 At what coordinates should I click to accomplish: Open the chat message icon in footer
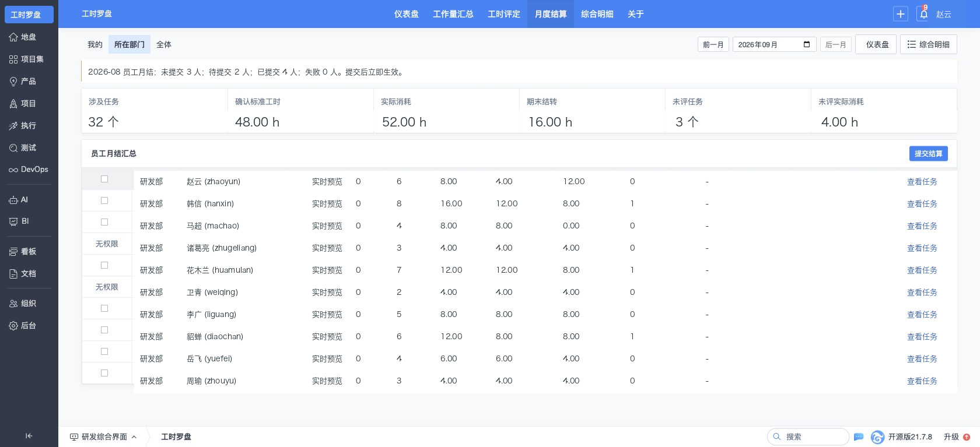[859, 437]
